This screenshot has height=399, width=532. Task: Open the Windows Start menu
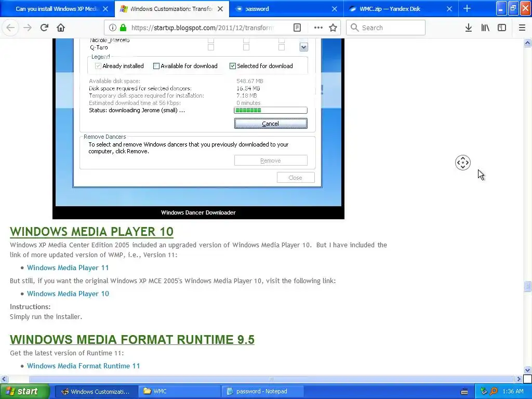pyautogui.click(x=25, y=391)
